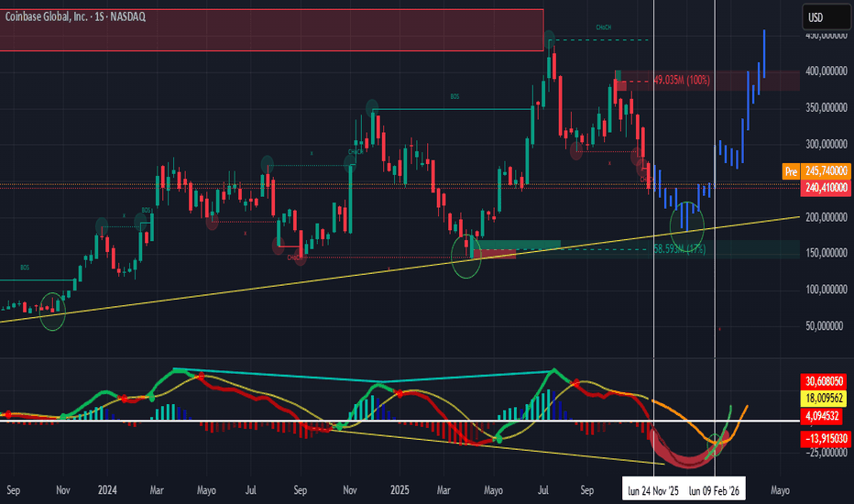Click the gray circle marker at July 2025 peak
Screen dimensions: 854x504
pos(550,38)
